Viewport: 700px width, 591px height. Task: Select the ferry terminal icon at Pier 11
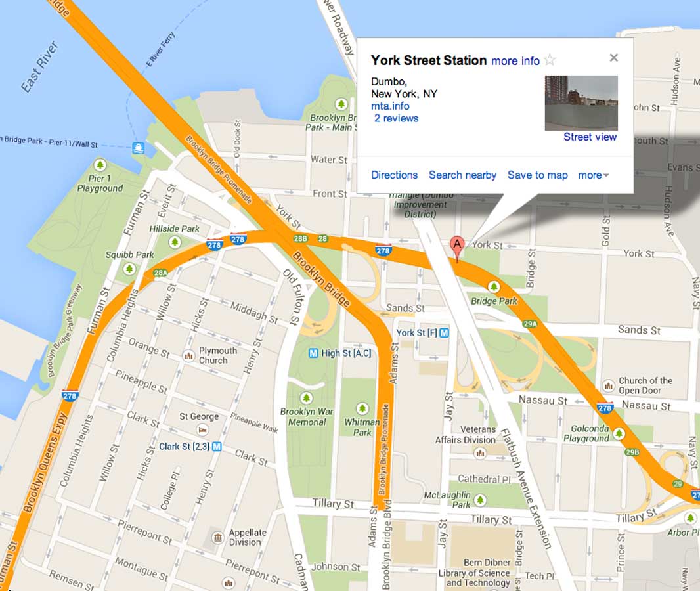click(x=139, y=148)
